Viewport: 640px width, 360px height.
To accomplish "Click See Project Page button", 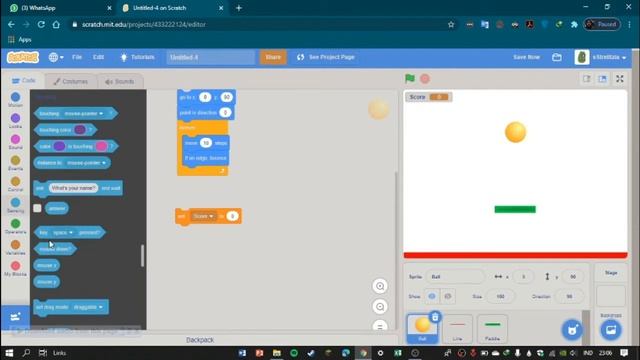I will 326,57.
